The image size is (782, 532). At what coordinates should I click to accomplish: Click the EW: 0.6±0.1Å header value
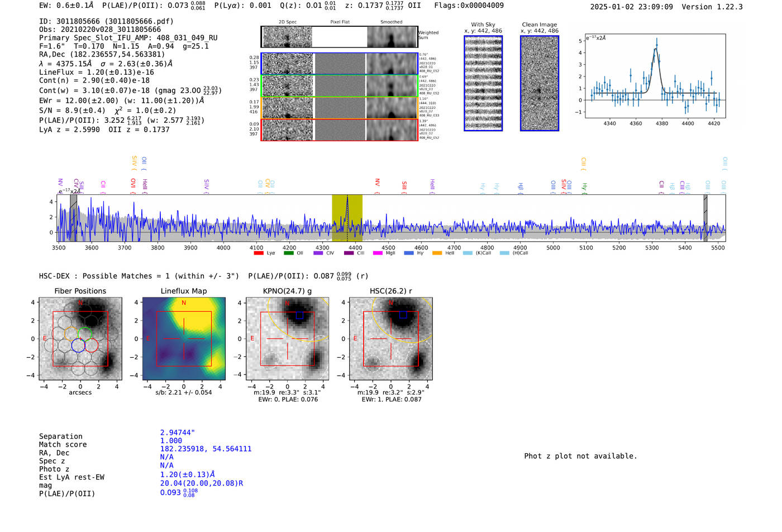(x=66, y=6)
